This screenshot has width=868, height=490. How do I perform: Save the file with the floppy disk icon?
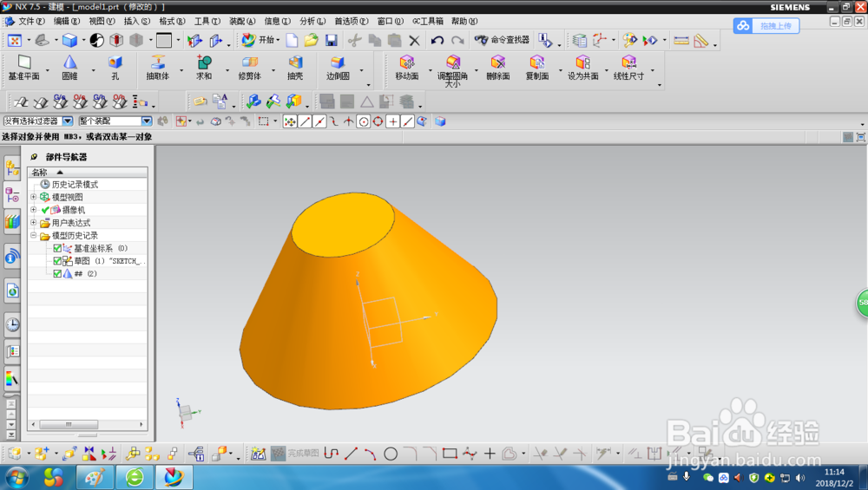point(331,41)
